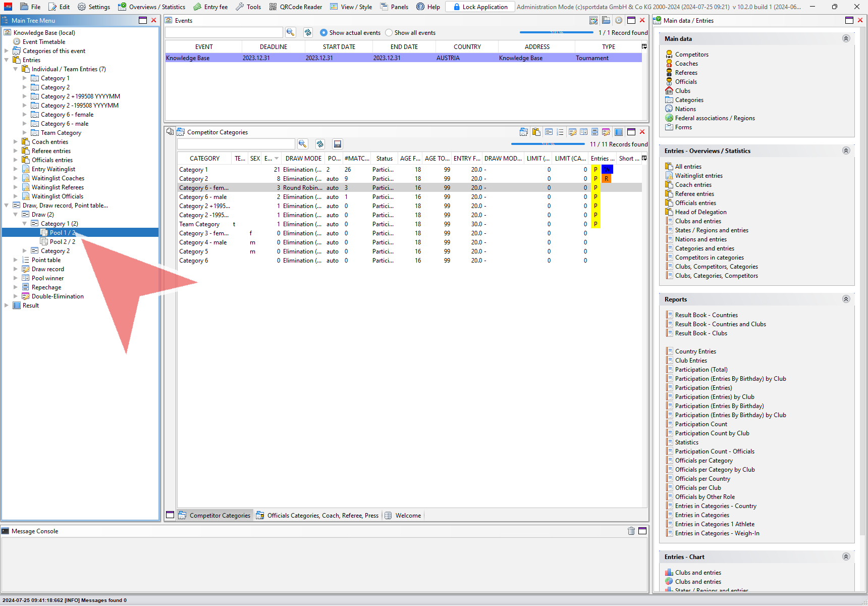Viewport: 868px width, 606px height.
Task: Click the save disk icon in Competitor Categories
Action: [x=338, y=144]
